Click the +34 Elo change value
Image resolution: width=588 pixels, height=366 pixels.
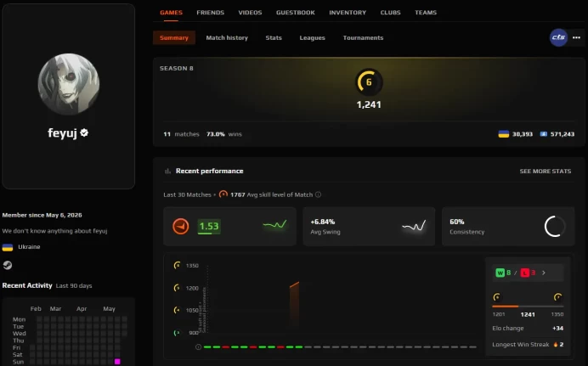[557, 328]
